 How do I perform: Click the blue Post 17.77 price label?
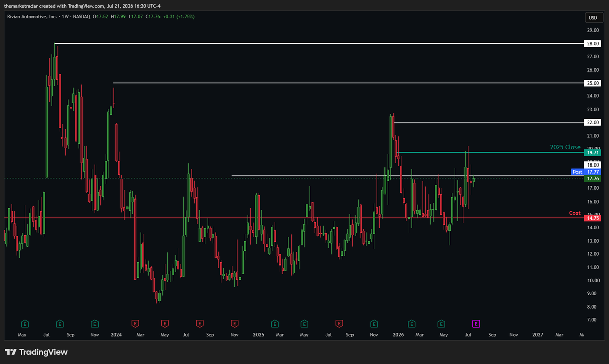[587, 172]
